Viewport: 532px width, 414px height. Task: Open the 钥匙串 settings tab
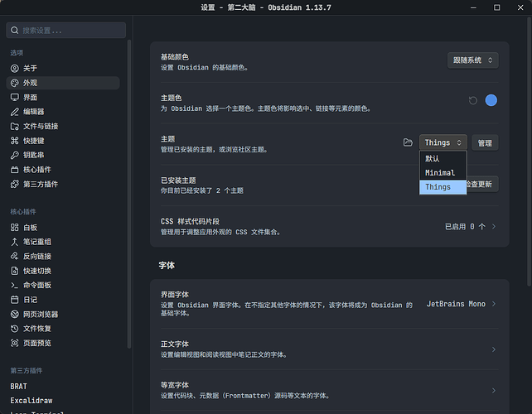pyautogui.click(x=63, y=156)
